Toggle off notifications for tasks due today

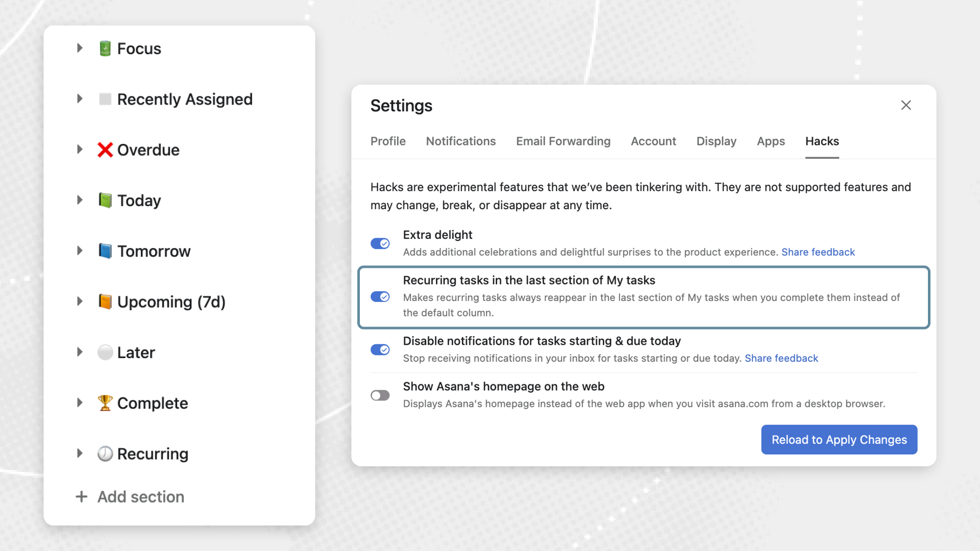coord(380,350)
